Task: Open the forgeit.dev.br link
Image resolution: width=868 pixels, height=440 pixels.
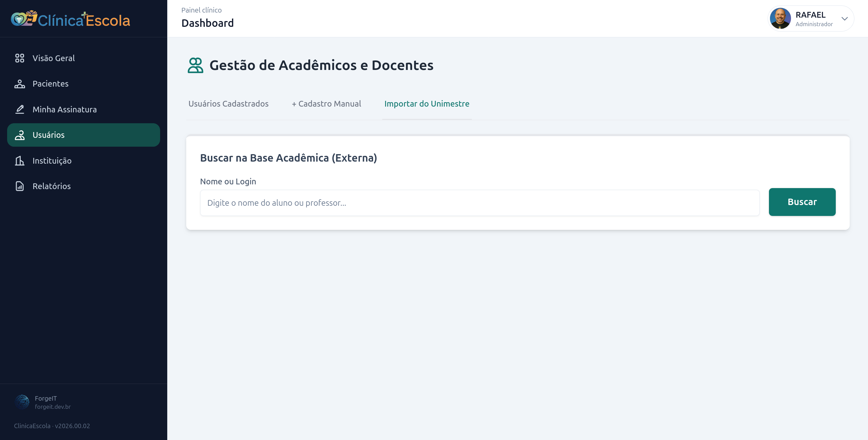Action: click(53, 407)
